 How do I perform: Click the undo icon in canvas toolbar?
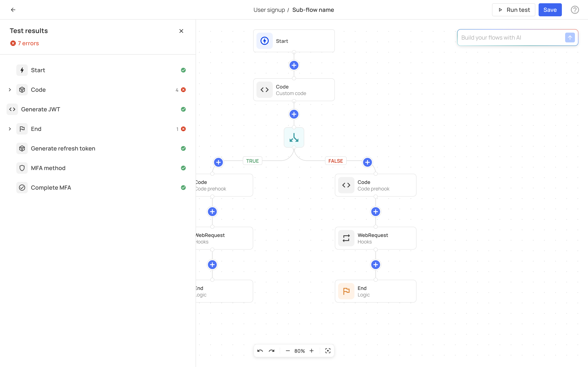(x=260, y=351)
